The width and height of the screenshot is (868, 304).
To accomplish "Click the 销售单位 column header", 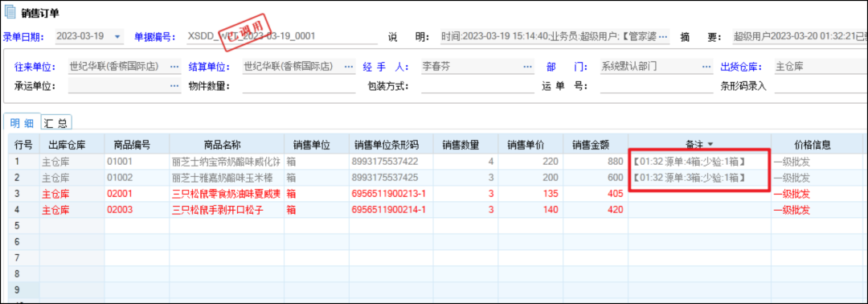I will coord(316,145).
